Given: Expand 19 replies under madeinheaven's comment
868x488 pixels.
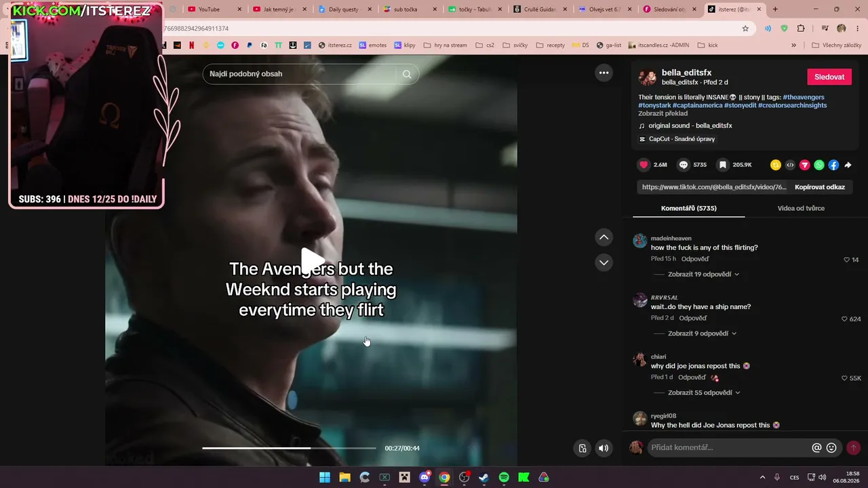Looking at the screenshot, I should (x=703, y=274).
